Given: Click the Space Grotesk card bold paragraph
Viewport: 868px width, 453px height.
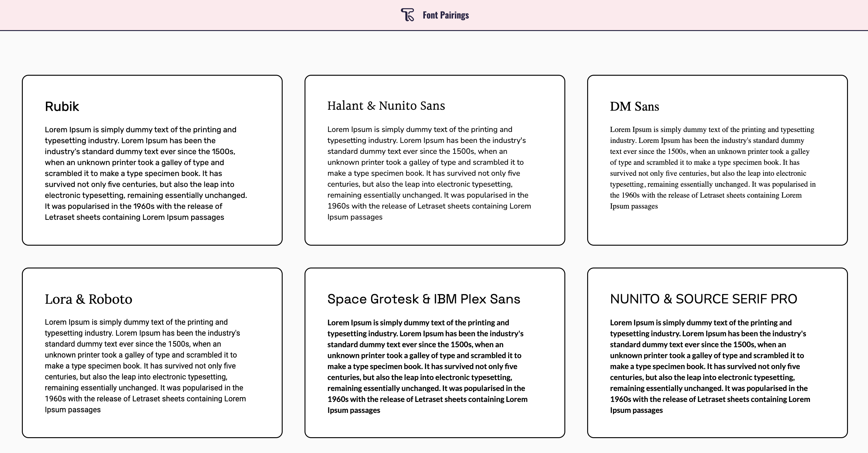Looking at the screenshot, I should [x=428, y=366].
